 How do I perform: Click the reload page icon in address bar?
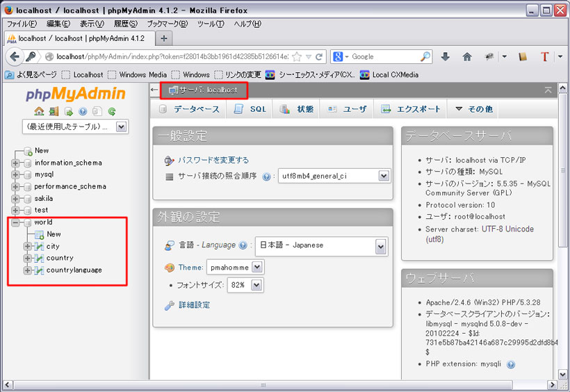coord(319,57)
